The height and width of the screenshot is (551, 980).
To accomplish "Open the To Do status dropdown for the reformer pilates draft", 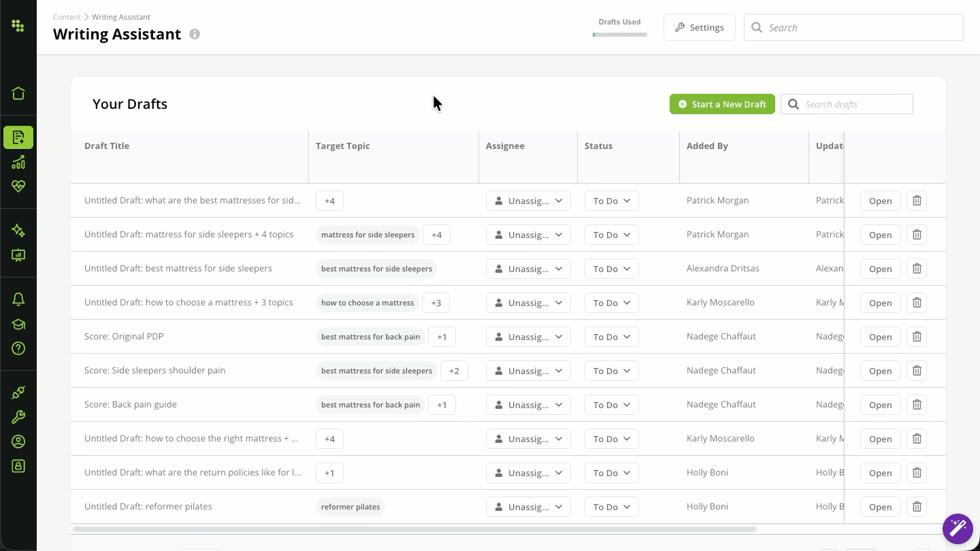I will click(x=611, y=507).
